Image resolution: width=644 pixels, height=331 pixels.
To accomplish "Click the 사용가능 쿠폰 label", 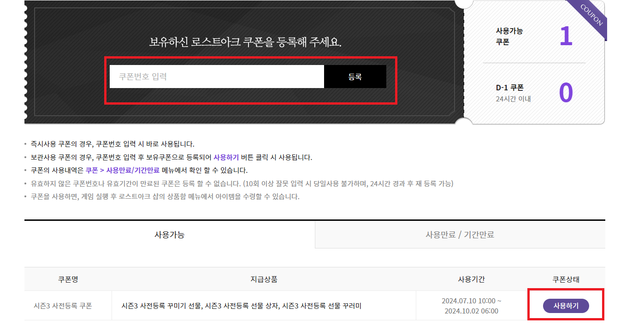I will pyautogui.click(x=509, y=36).
